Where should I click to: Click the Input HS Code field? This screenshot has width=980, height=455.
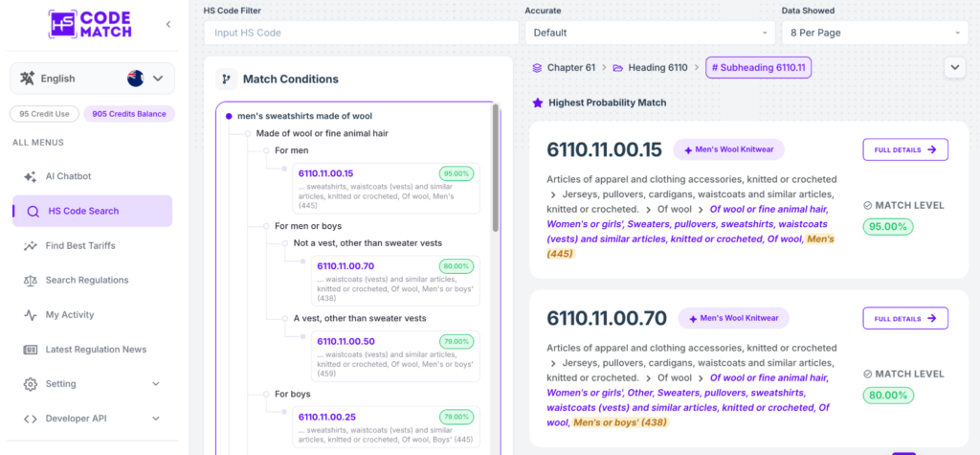[x=361, y=33]
